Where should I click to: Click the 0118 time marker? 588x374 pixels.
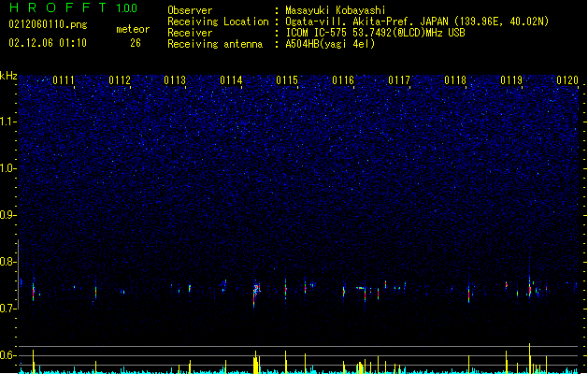pyautogui.click(x=455, y=80)
